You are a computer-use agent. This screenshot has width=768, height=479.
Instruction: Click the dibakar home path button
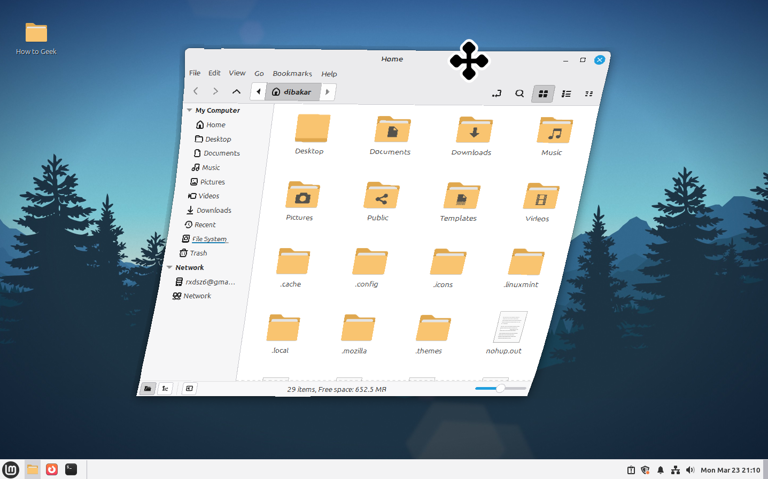(x=292, y=92)
